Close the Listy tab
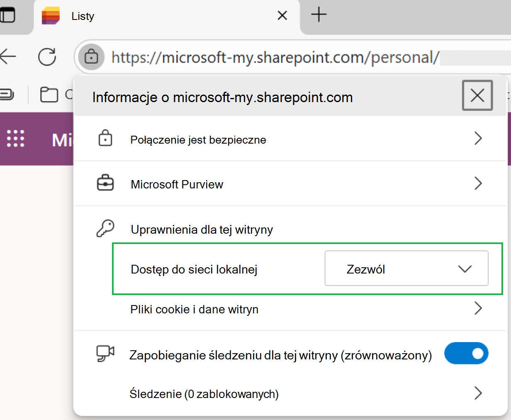The height and width of the screenshot is (420, 511). 282,16
